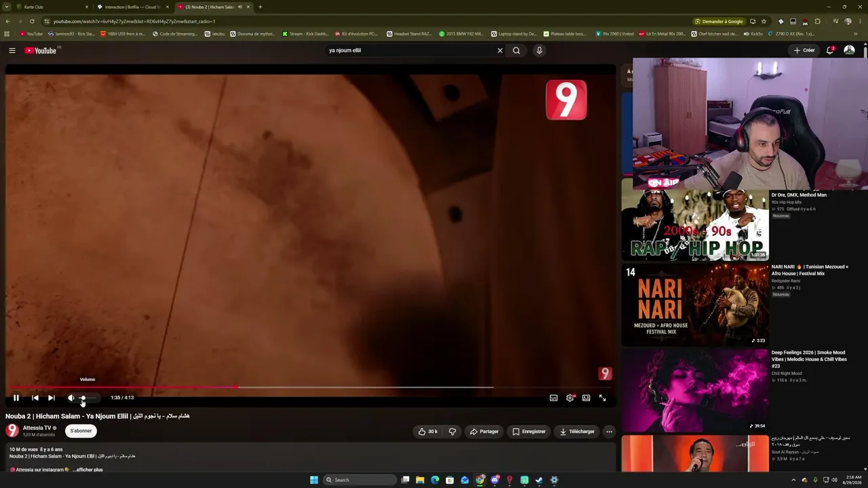The width and height of the screenshot is (868, 488).
Task: Skip to the previous video
Action: 35,398
